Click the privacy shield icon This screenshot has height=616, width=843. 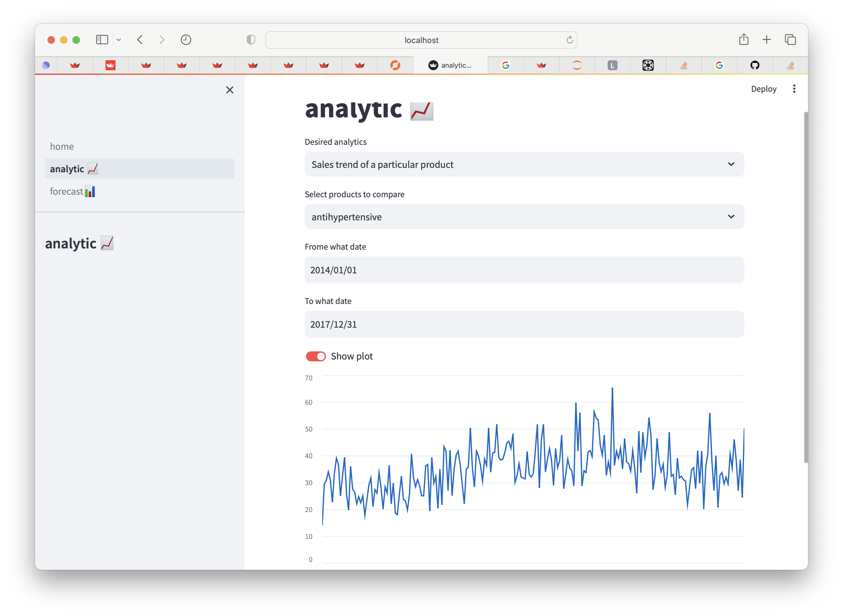click(x=251, y=40)
